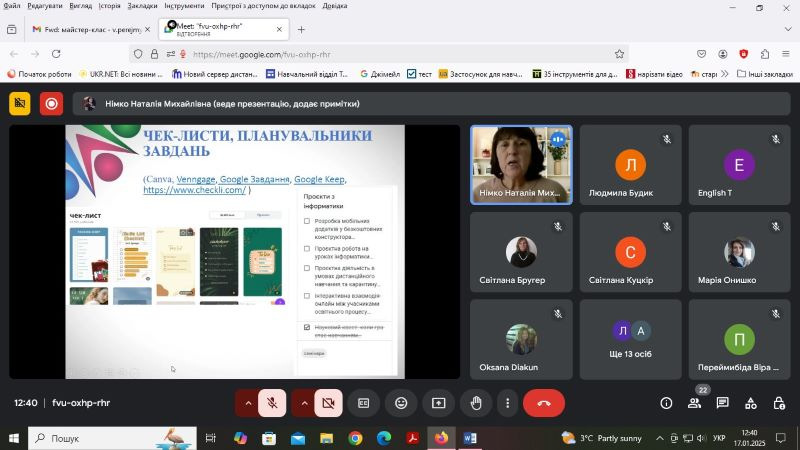Image resolution: width=800 pixels, height=450 pixels.
Task: Go back to previous page
Action: [x=14, y=54]
